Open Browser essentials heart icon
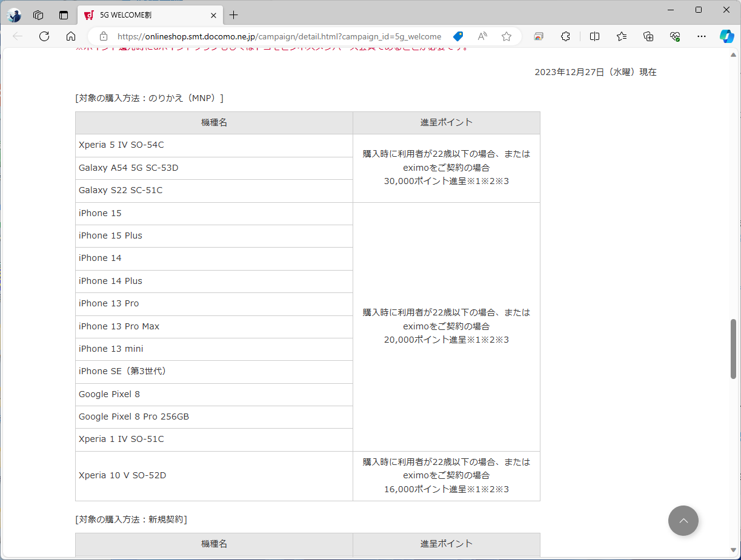 pos(675,36)
